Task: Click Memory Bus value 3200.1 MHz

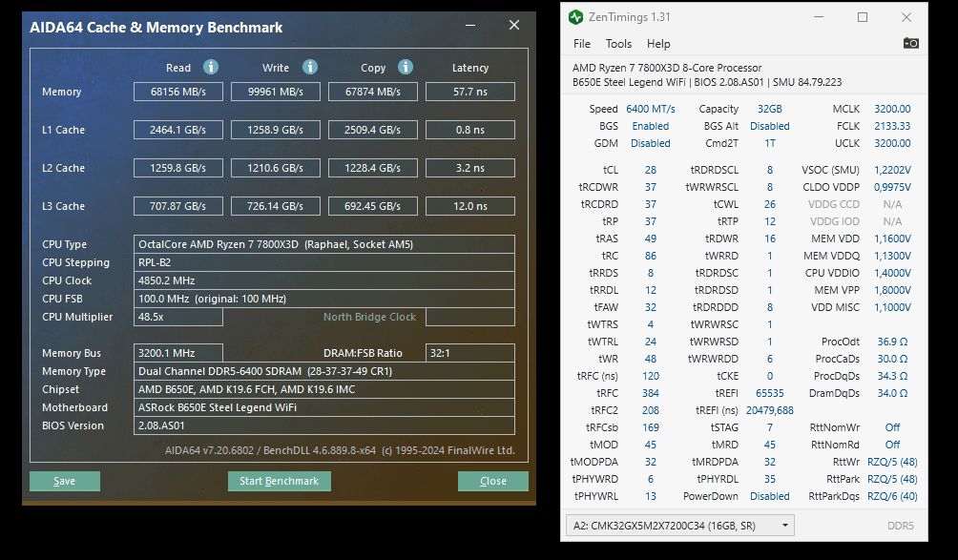Action: (178, 353)
